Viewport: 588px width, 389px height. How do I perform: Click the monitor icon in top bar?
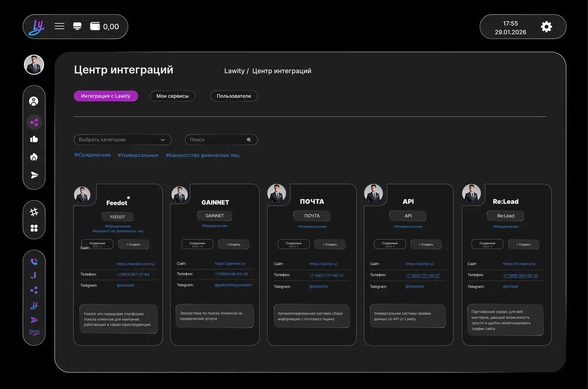[77, 26]
